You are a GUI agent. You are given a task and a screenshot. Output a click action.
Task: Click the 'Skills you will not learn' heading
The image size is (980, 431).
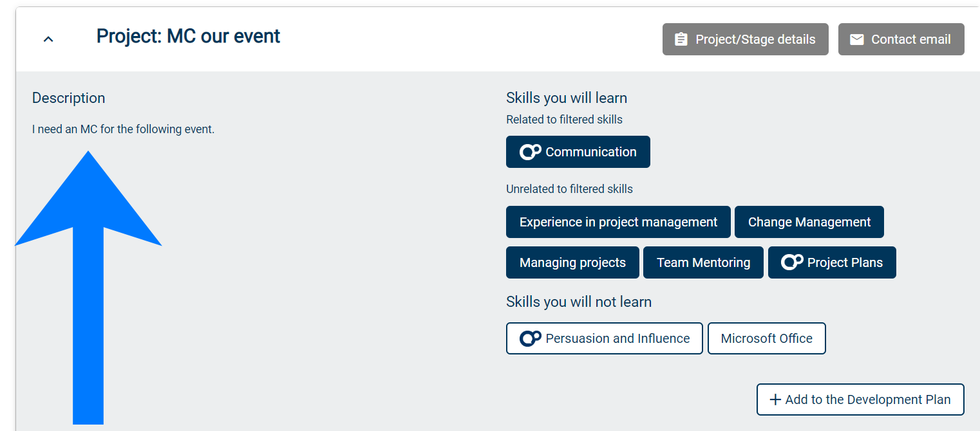pyautogui.click(x=579, y=302)
